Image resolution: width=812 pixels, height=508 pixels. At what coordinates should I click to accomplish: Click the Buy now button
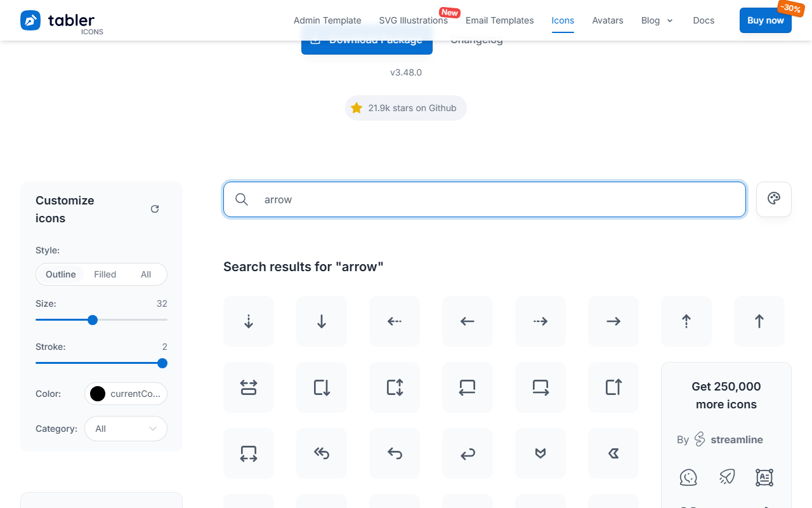coord(766,20)
